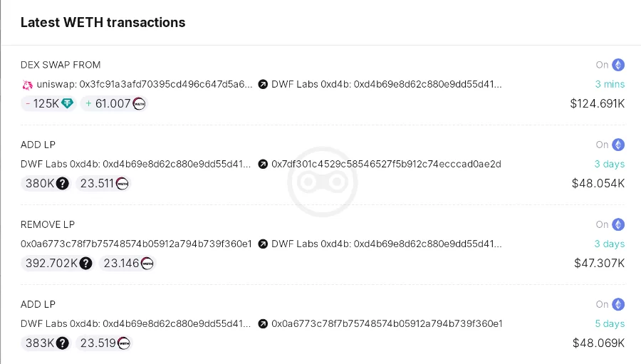This screenshot has height=364, width=641.
Task: Open recipient address 0x7df301c4529c58546527f5b912c74ecccad0ae2d
Action: 386,164
